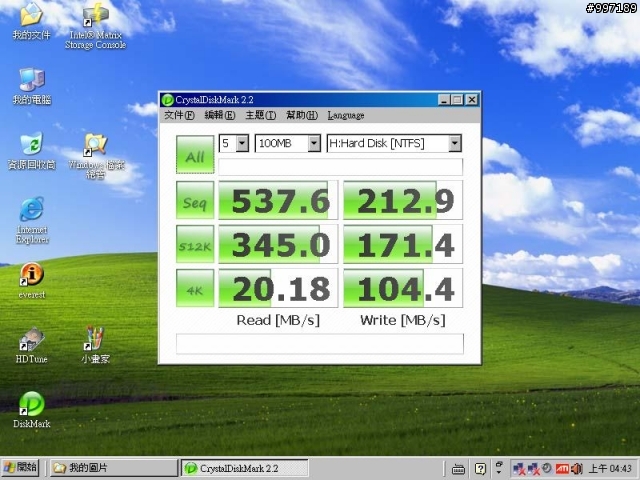Screen dimensions: 640x480
Task: Click the 512K read result 345.0
Action: pos(278,244)
